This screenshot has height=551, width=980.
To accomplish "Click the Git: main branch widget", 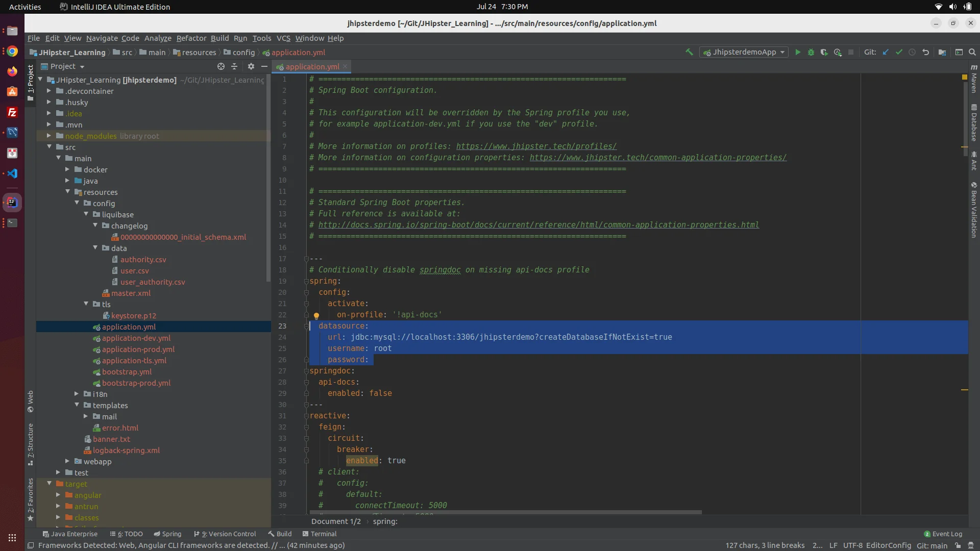I will click(932, 545).
